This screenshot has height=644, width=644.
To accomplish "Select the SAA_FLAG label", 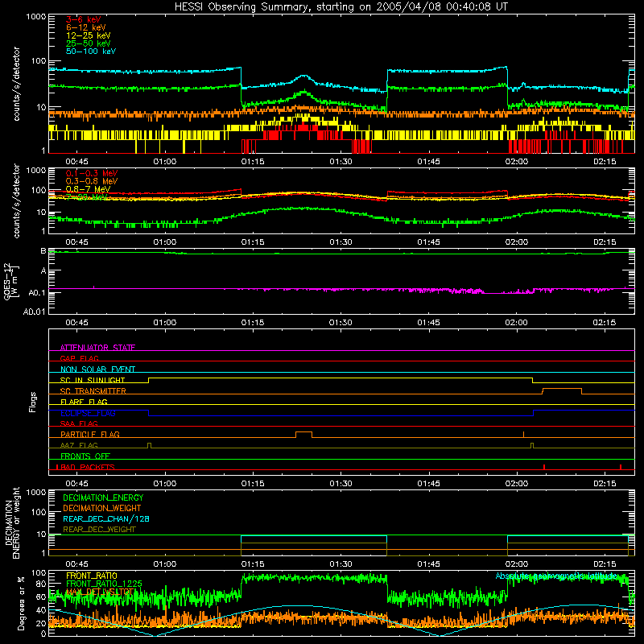I will click(79, 423).
